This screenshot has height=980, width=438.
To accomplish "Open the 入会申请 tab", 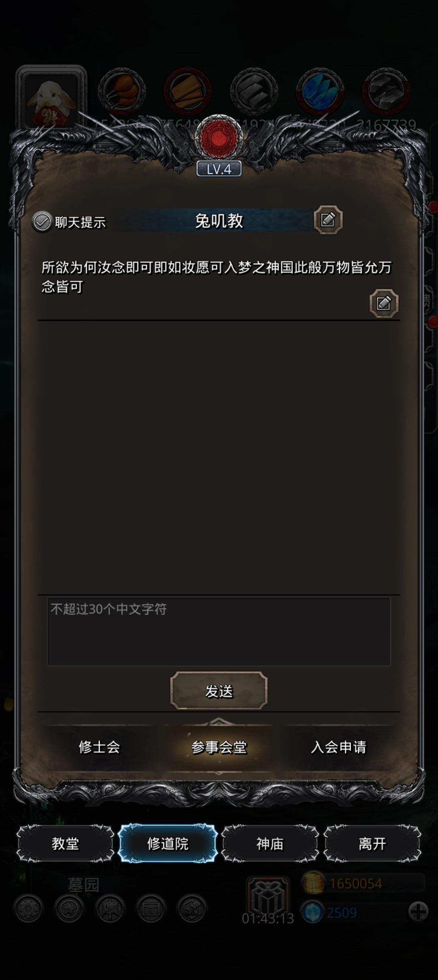I will coord(339,747).
